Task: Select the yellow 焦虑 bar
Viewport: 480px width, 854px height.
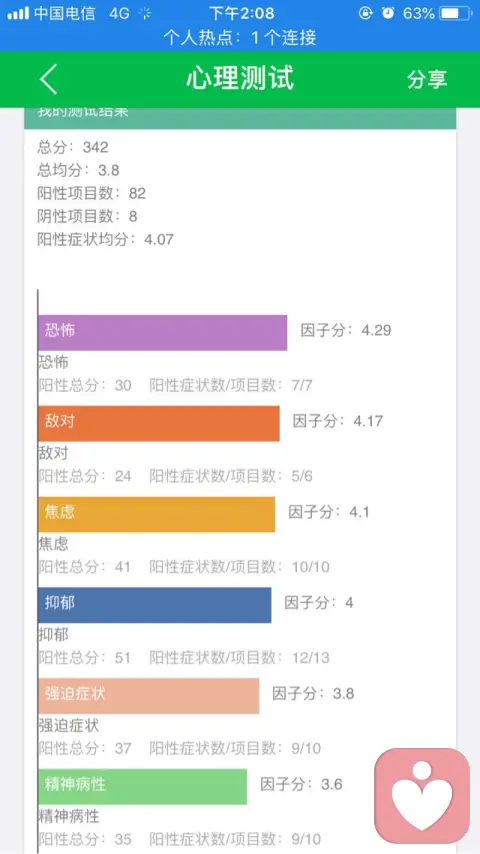Action: pos(156,514)
